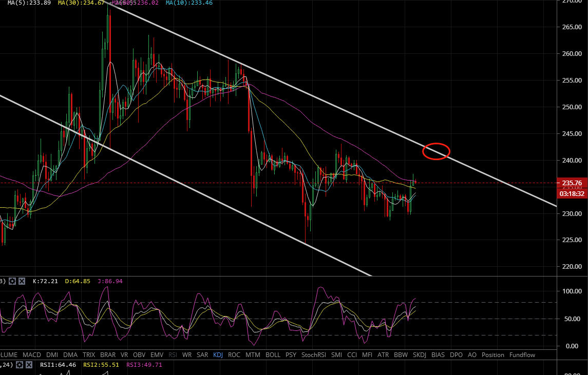The width and height of the screenshot is (588, 375).
Task: Select the BRAR indicator
Action: 108,354
